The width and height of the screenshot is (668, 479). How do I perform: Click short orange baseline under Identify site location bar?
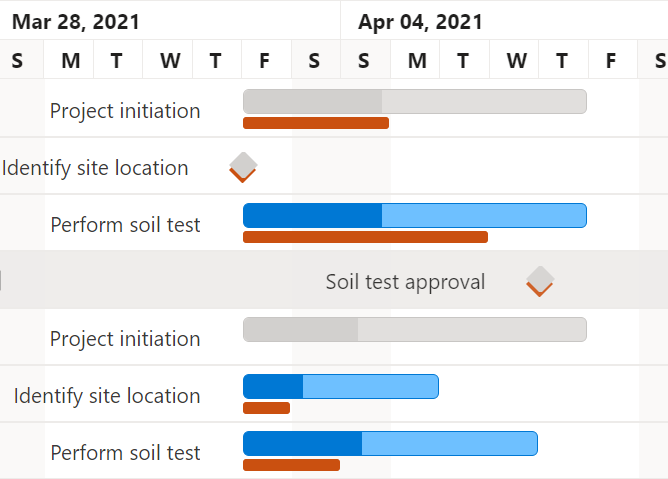click(266, 408)
